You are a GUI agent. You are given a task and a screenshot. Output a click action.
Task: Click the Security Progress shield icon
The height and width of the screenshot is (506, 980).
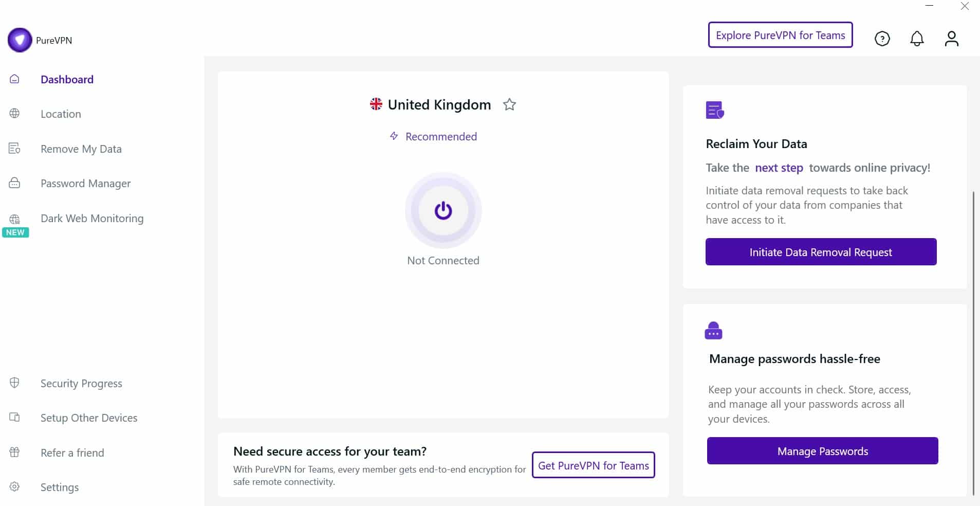click(14, 383)
